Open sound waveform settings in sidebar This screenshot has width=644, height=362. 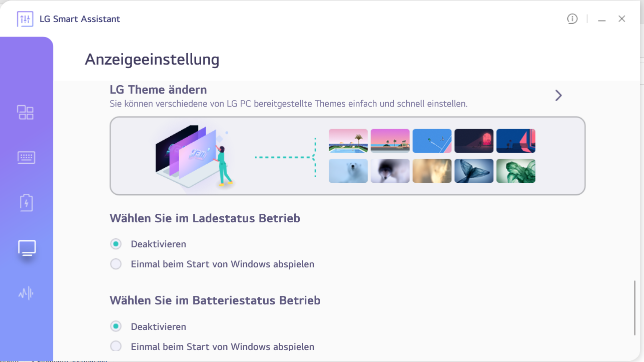click(26, 293)
